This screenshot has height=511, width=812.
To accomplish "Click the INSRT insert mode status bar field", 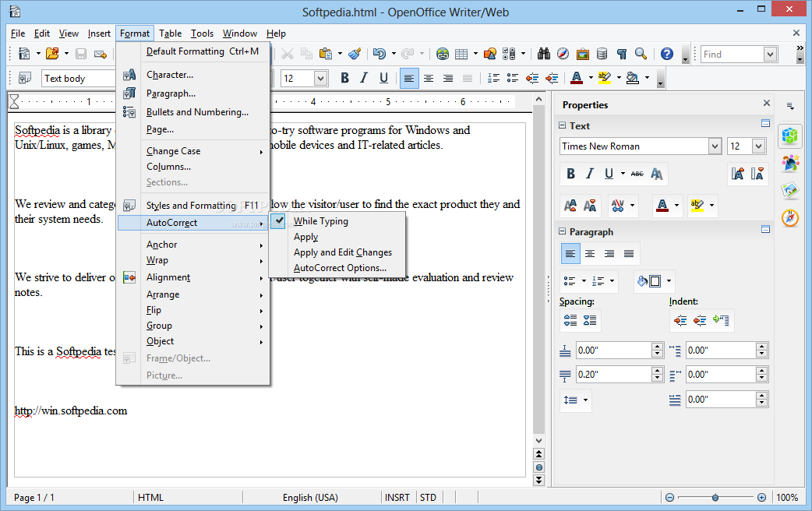I will pos(397,498).
